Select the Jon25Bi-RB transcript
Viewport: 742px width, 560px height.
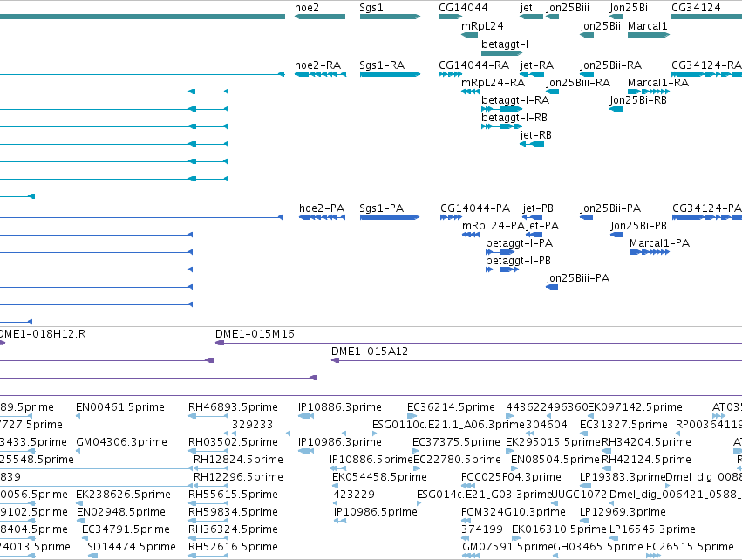click(616, 109)
